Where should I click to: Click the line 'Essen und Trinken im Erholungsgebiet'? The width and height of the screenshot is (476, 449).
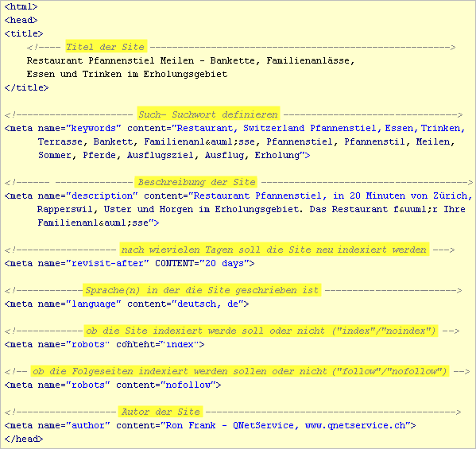[x=127, y=75]
